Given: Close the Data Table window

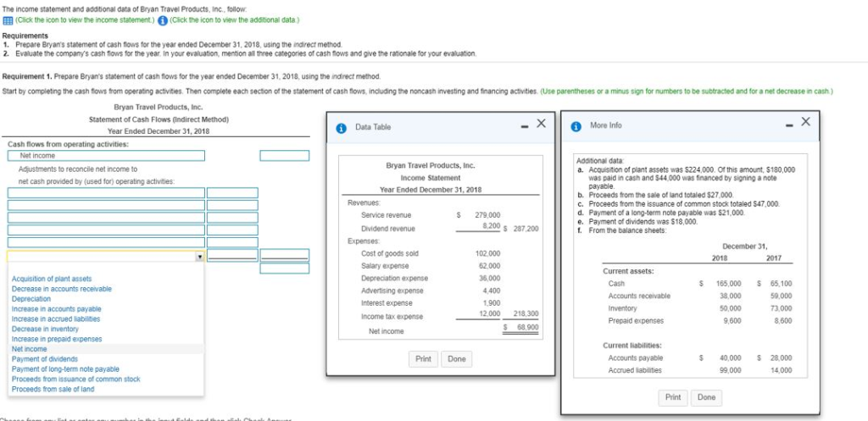Looking at the screenshot, I should pyautogui.click(x=542, y=123).
